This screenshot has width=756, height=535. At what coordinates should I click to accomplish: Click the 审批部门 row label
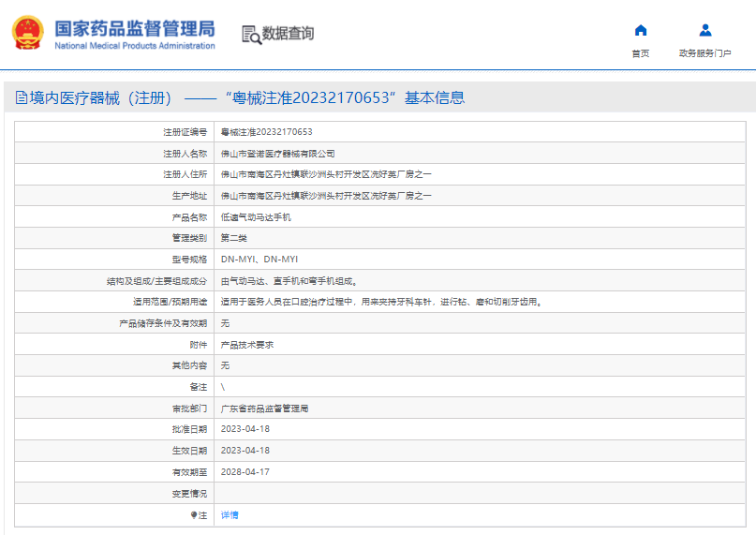click(189, 409)
